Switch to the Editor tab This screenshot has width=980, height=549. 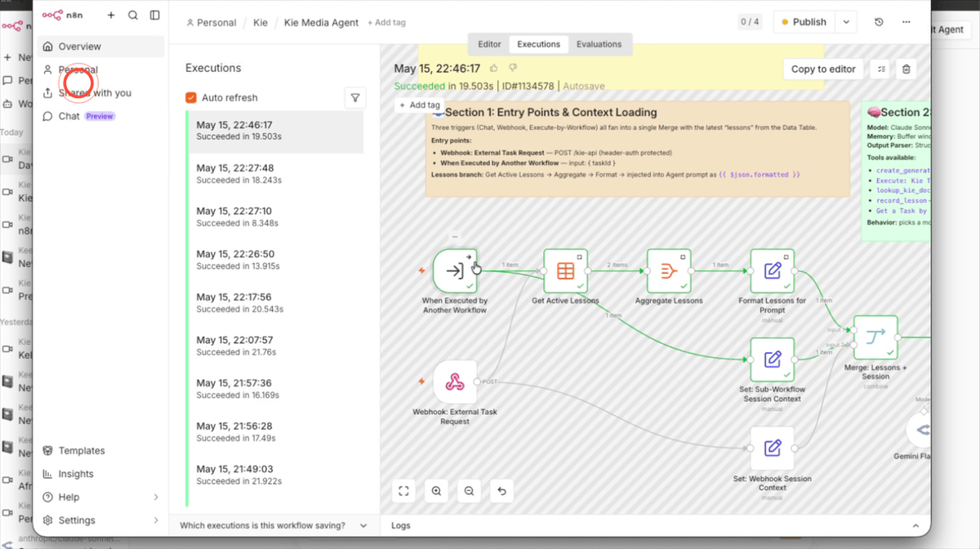pos(489,44)
